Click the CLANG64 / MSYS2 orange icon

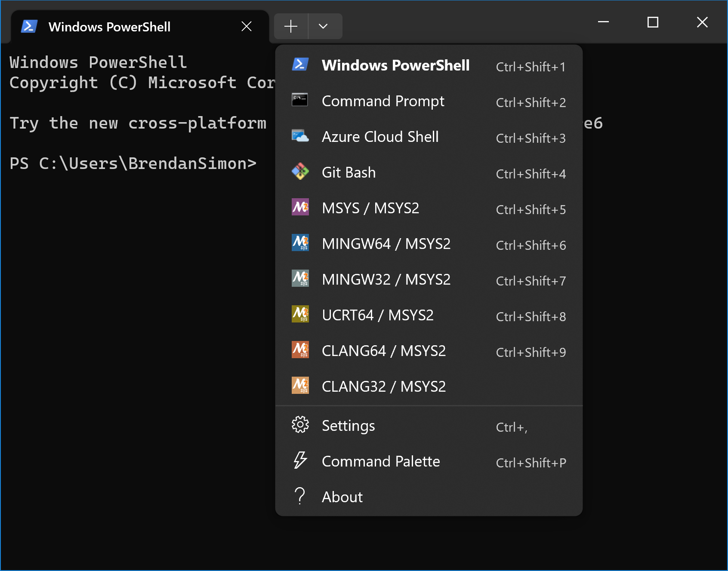coord(300,350)
